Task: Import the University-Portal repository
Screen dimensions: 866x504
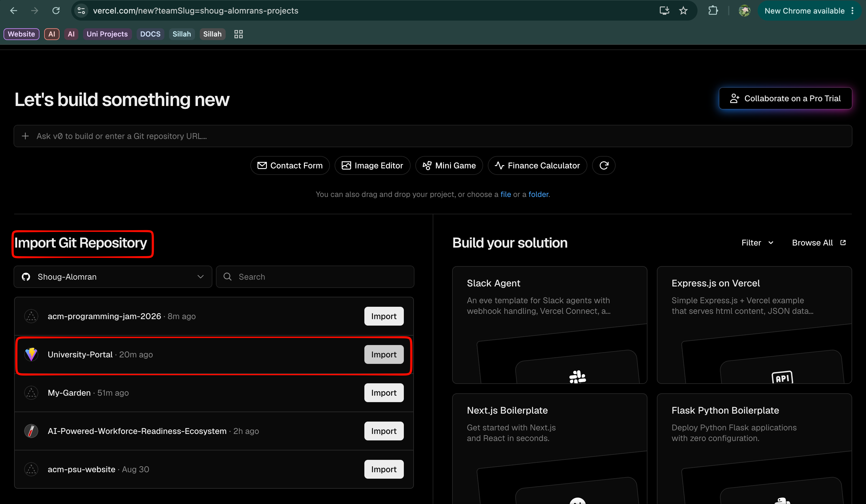Action: coord(384,354)
